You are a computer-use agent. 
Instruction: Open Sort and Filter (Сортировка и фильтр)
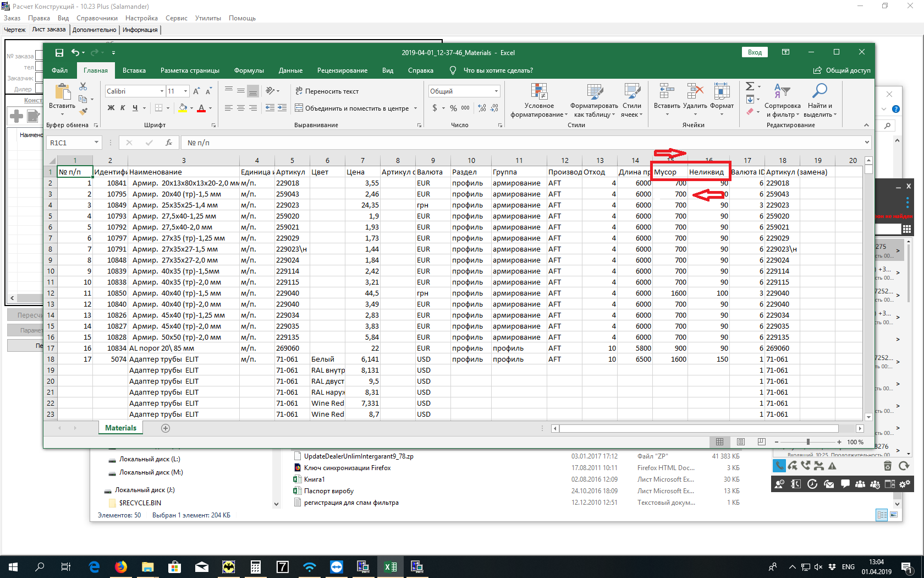click(782, 100)
